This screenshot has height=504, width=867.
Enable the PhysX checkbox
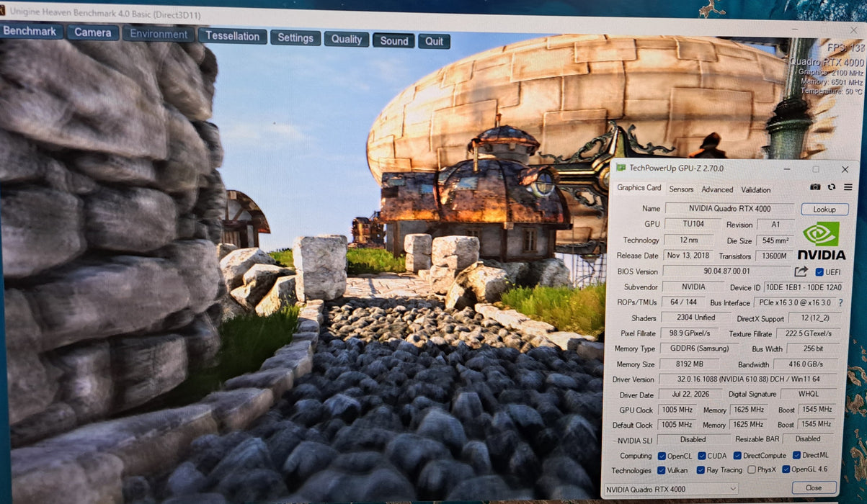click(752, 470)
